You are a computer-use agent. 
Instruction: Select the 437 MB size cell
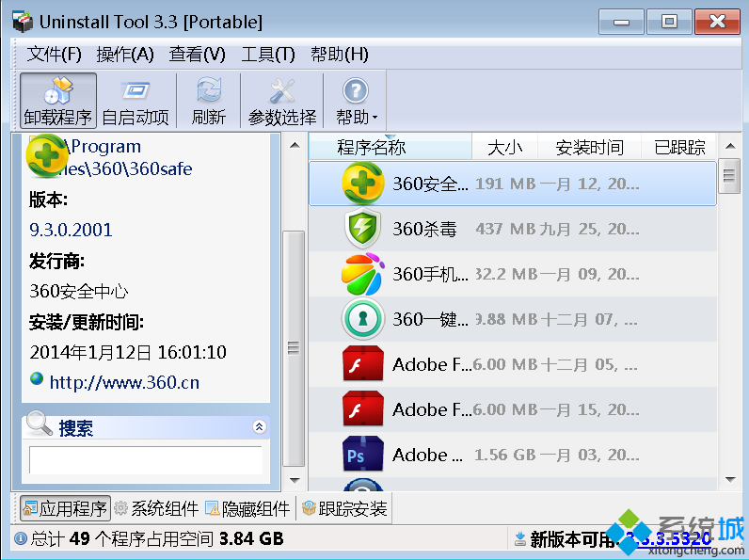(x=505, y=229)
